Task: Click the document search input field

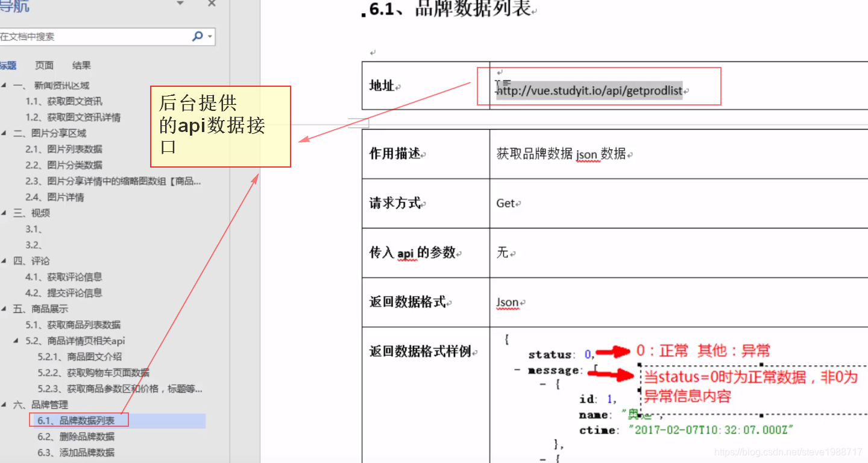Action: (x=94, y=37)
